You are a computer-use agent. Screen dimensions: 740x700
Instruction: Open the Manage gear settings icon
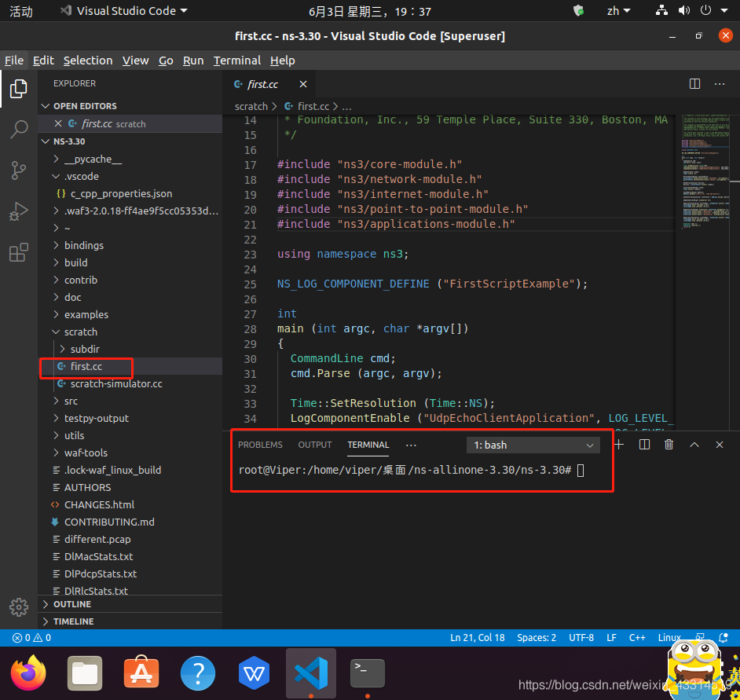(x=19, y=607)
